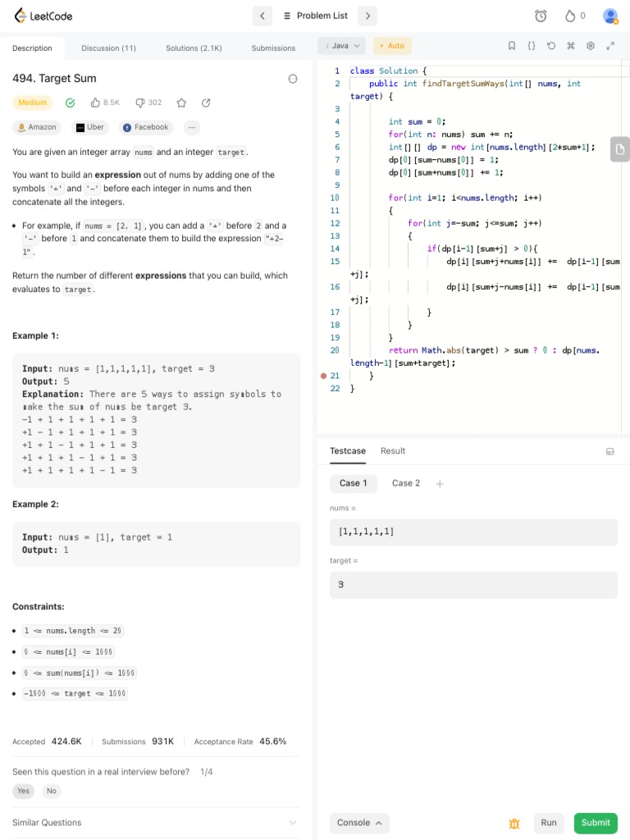Toggle breakpoint at line 21
The image size is (630, 840).
tap(323, 376)
